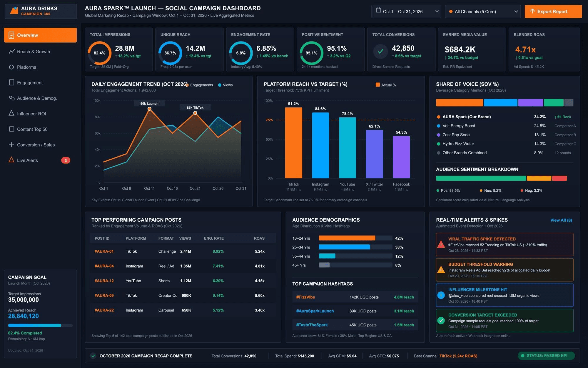Click the influencer milestone info icon
The width and height of the screenshot is (588, 368).
pos(441,295)
